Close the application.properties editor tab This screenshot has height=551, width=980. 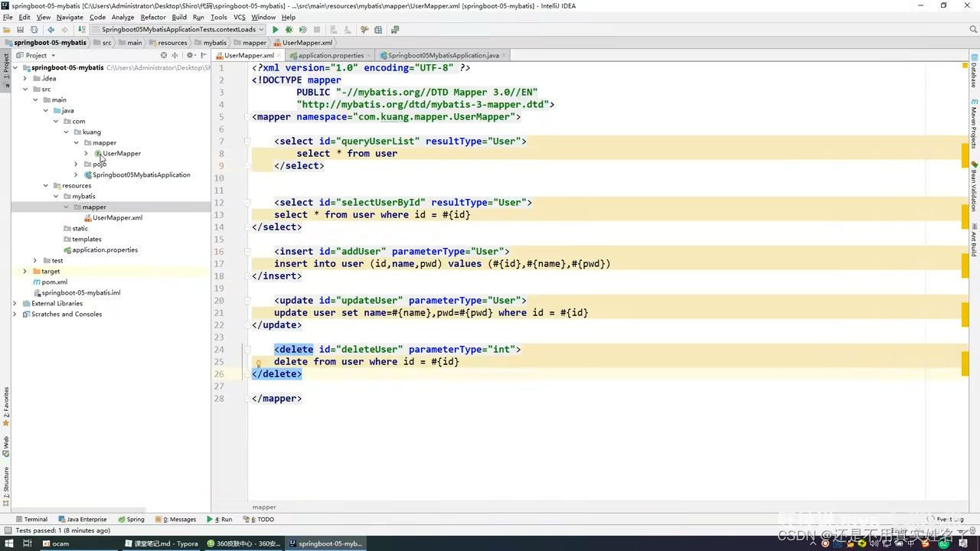370,55
